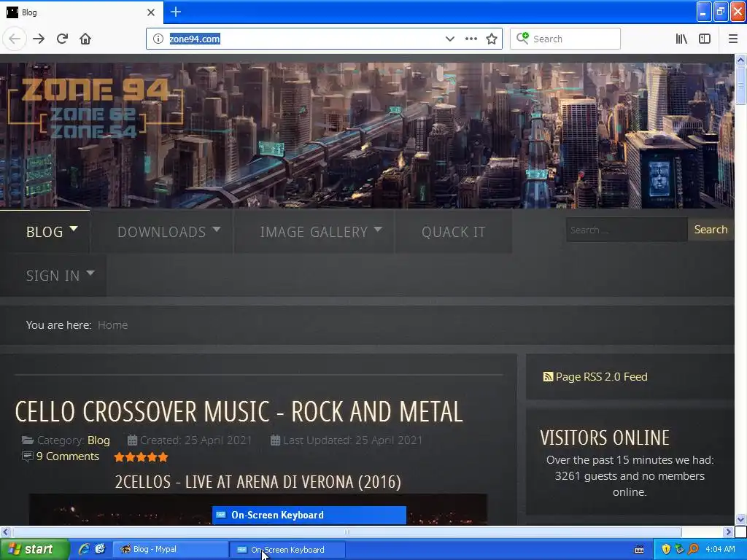Click the vertical scrollbar down arrow
747x560 pixels.
[x=740, y=519]
